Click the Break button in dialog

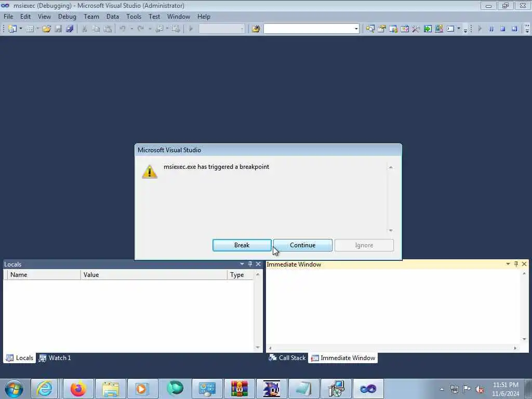pyautogui.click(x=242, y=245)
